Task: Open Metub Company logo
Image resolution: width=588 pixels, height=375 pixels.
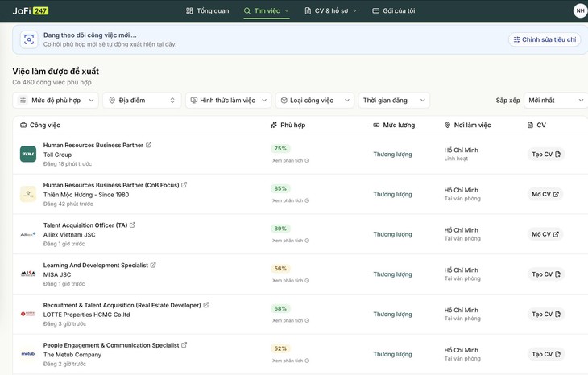Action: 28,354
